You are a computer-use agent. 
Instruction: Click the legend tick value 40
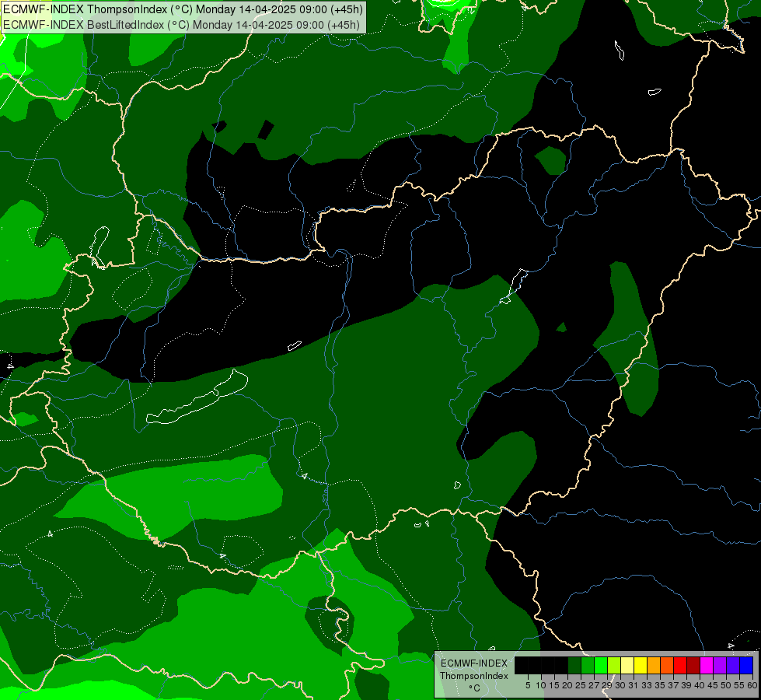coord(700,685)
